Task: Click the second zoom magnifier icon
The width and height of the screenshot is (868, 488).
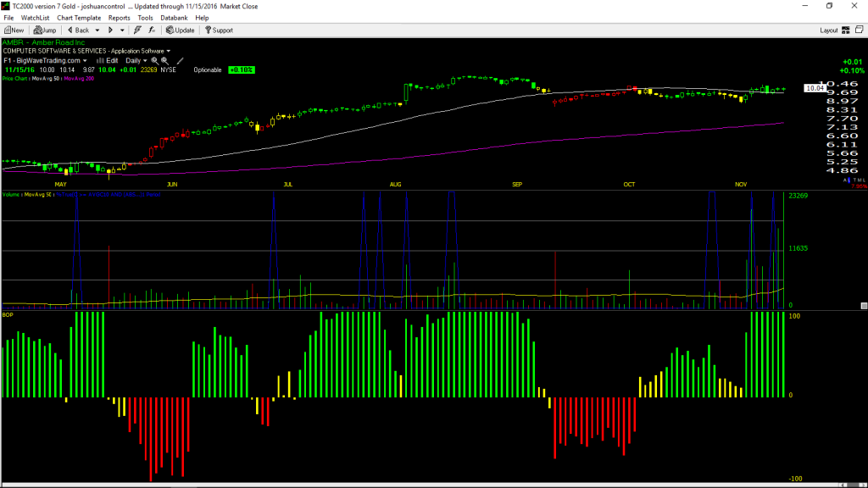Action: click(165, 61)
